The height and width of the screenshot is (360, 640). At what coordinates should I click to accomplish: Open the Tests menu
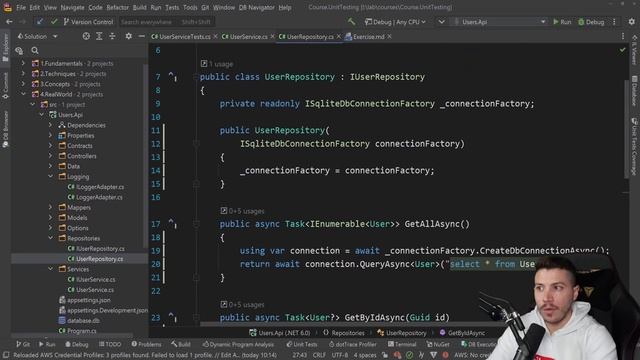[x=172, y=7]
